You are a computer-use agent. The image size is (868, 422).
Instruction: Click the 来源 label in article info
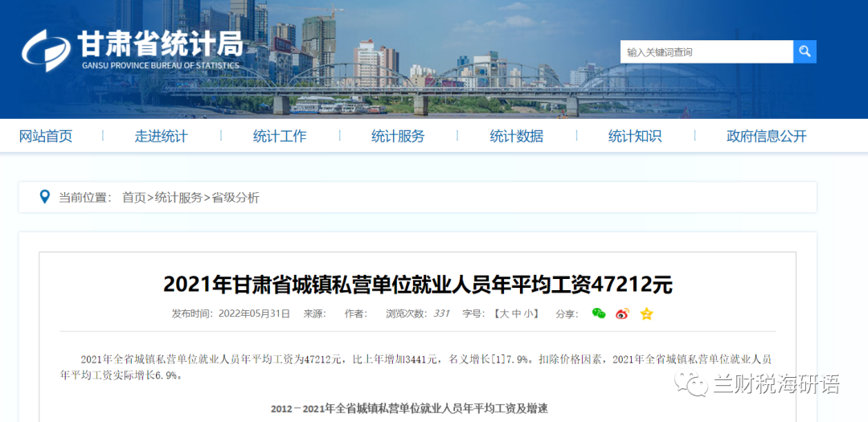[x=314, y=313]
